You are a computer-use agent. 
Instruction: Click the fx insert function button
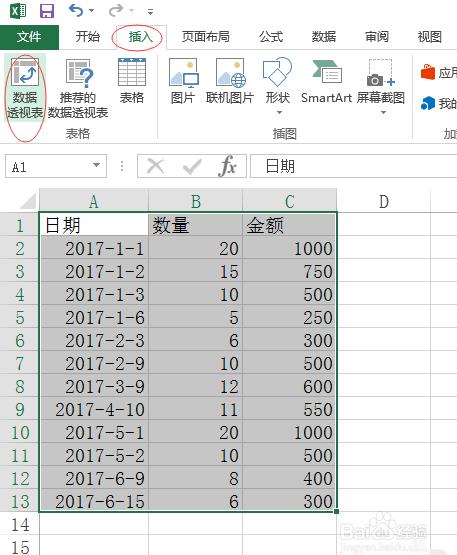[x=227, y=166]
